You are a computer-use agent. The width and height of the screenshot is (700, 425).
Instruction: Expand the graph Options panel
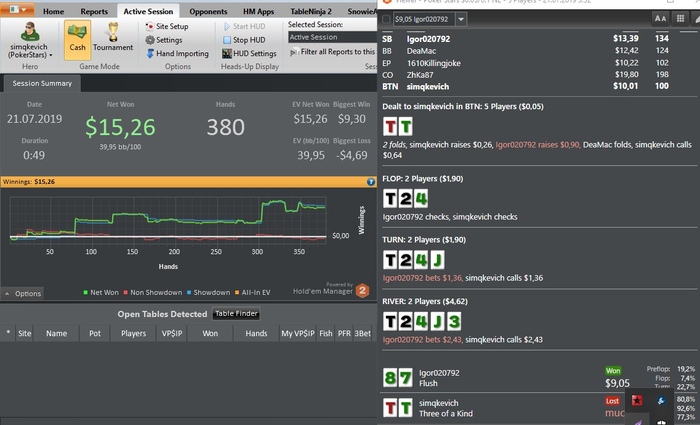[23, 293]
